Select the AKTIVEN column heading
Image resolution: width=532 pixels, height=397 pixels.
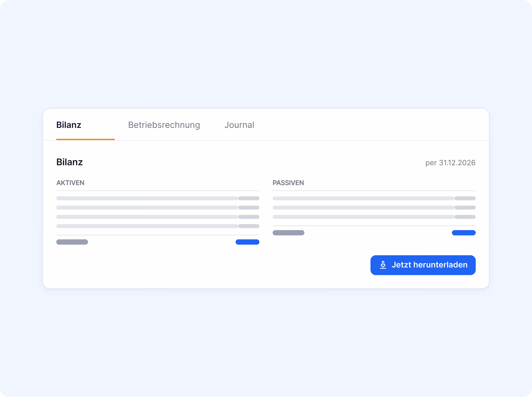point(70,183)
